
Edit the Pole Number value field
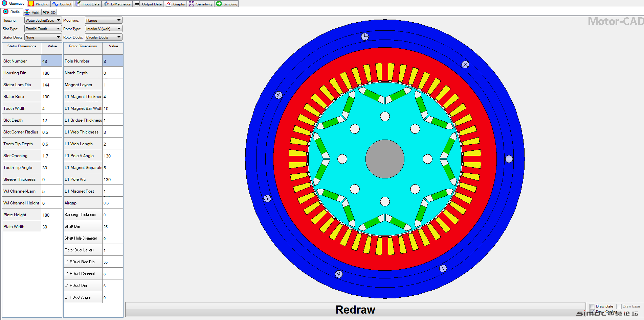(x=113, y=61)
